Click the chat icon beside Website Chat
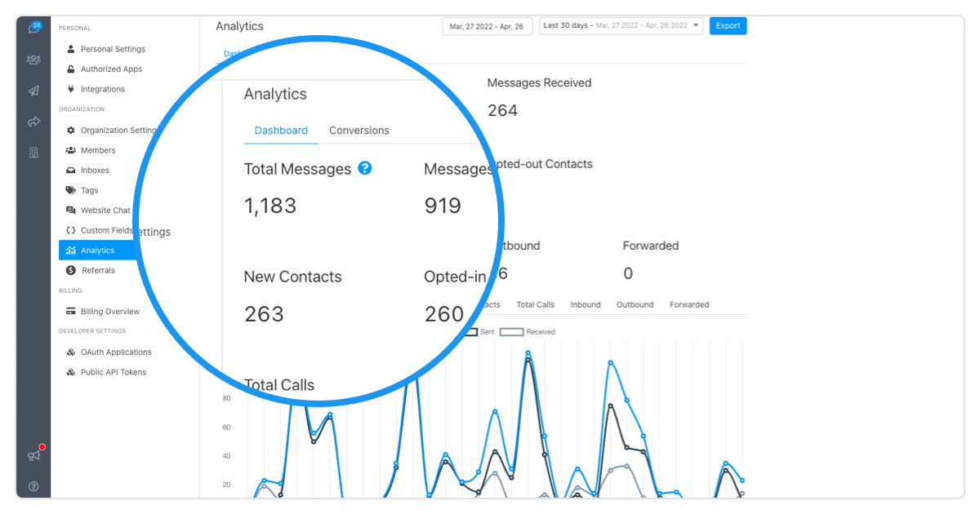The height and width of the screenshot is (514, 980). [71, 210]
